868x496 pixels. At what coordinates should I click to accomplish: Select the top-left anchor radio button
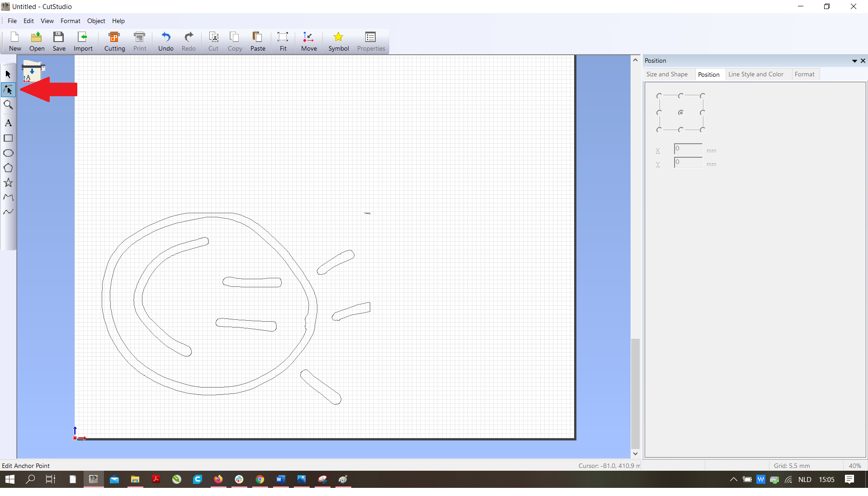coord(659,96)
